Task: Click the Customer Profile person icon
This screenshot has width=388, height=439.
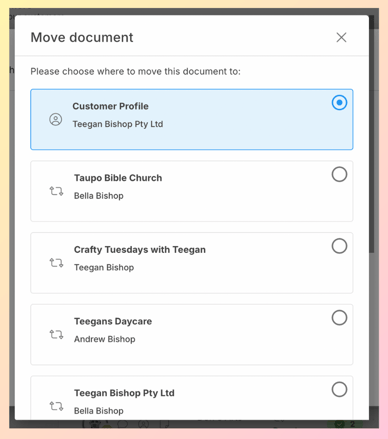Action: point(56,119)
